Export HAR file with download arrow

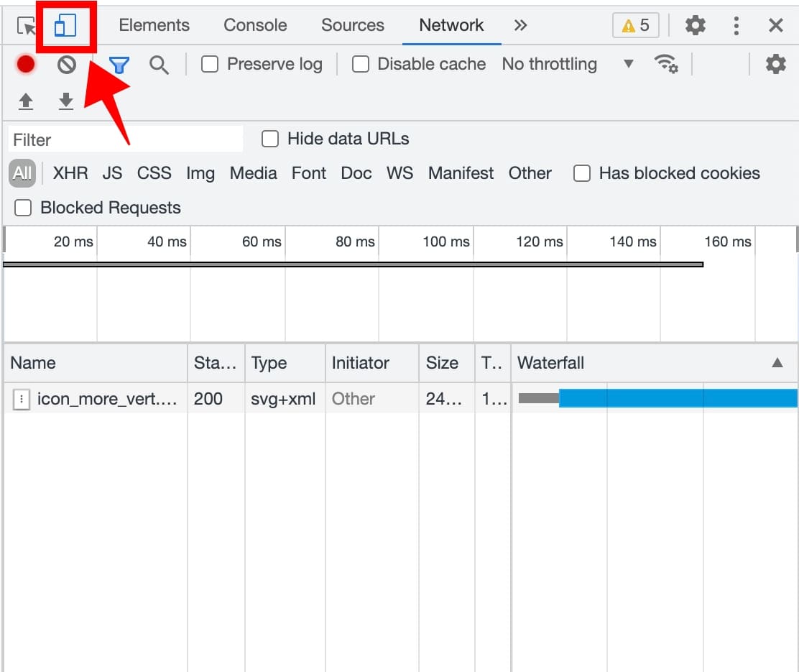point(66,101)
